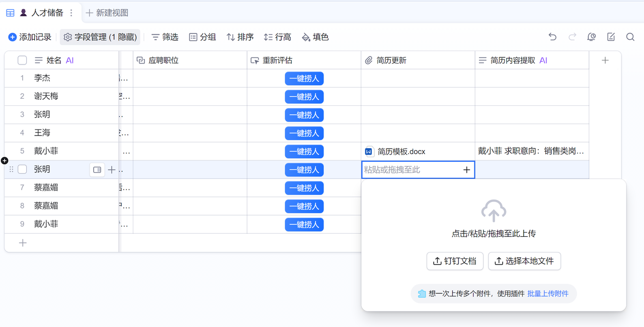The image size is (644, 327).
Task: Click the plus icon to add column
Action: click(x=605, y=60)
